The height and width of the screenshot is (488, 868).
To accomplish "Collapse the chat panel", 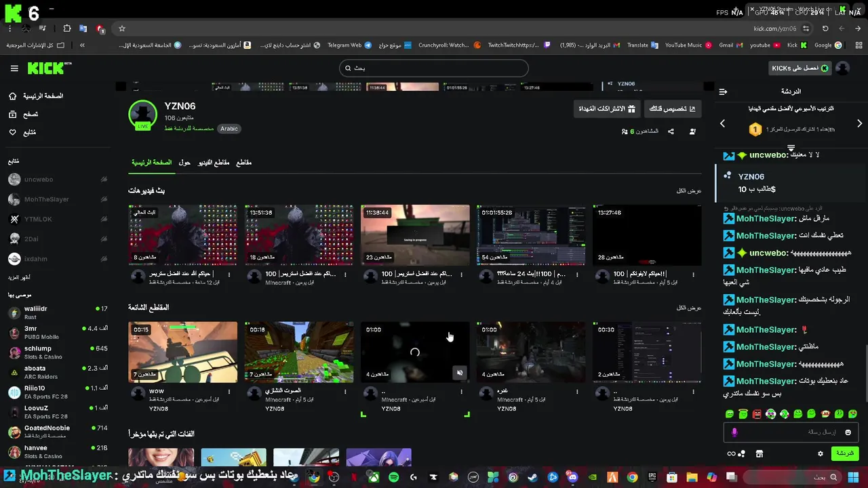I will [723, 91].
